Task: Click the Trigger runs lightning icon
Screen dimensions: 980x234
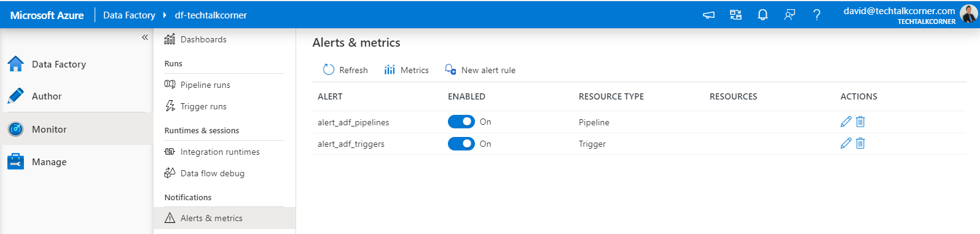Action: (170, 106)
